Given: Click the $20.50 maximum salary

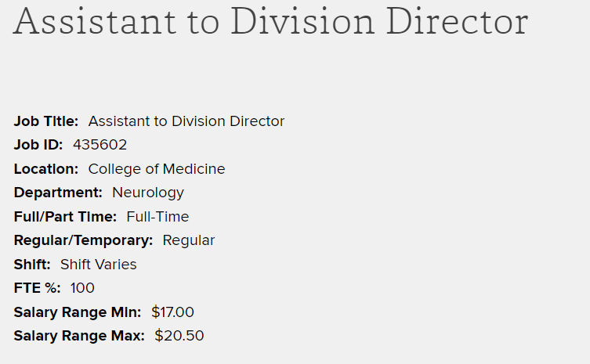Looking at the screenshot, I should 179,336.
